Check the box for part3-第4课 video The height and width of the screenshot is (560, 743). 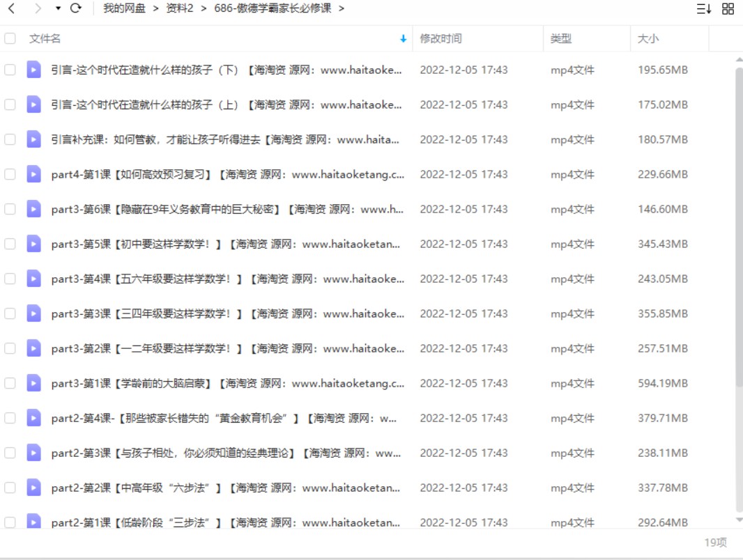[10, 279]
